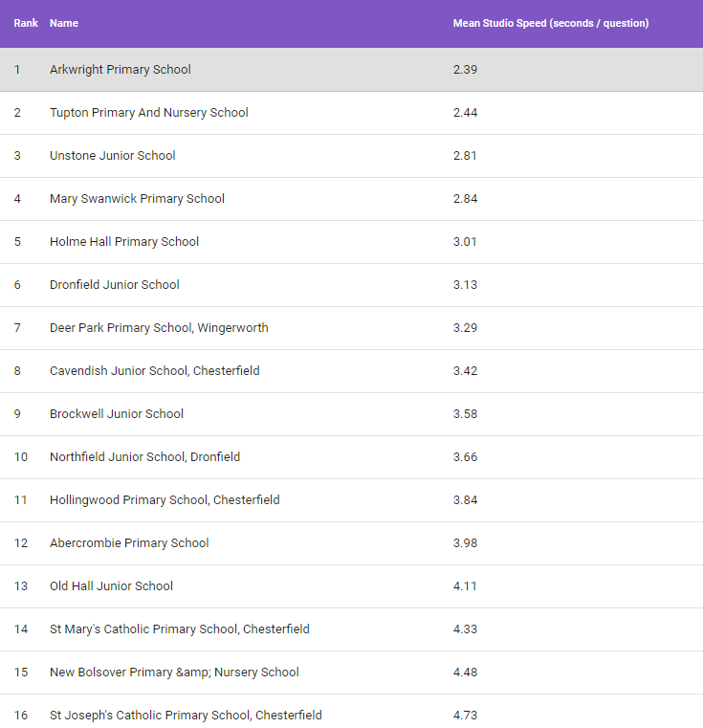Click speed value 2.44
Viewport: 703px width, 728px height.
(x=465, y=113)
